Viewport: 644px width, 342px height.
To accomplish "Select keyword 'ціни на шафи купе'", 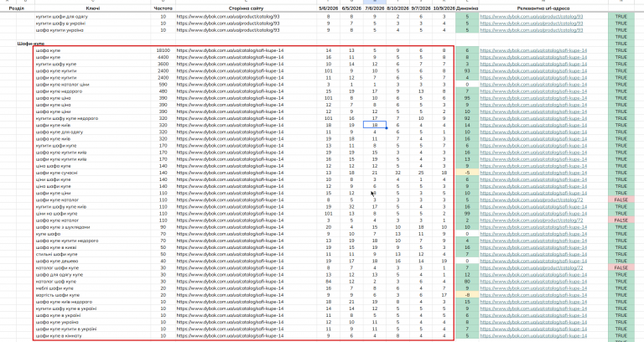I will click(56, 214).
